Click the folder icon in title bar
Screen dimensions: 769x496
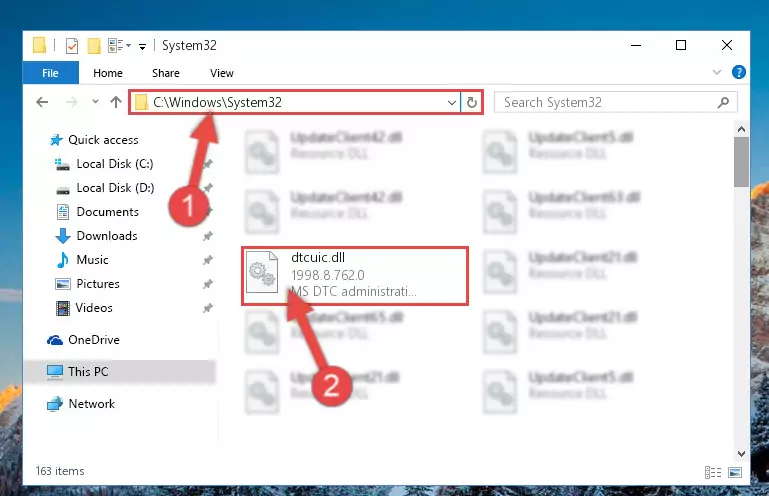click(39, 46)
